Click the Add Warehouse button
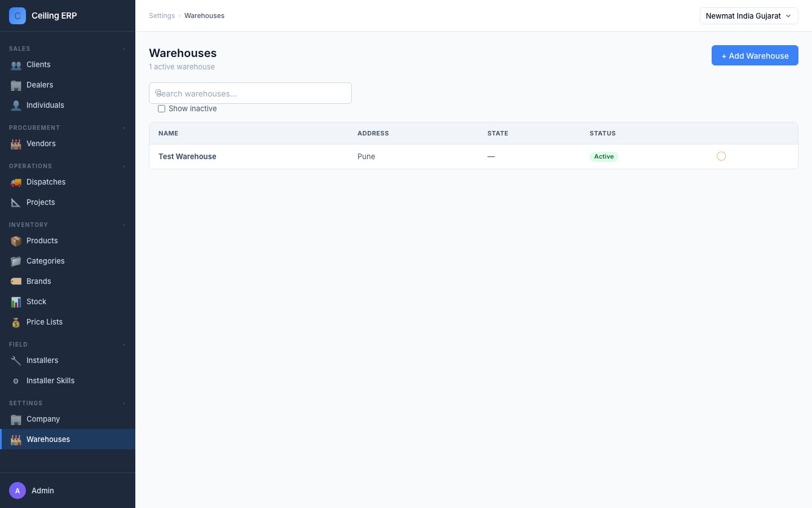This screenshot has height=508, width=812. click(x=754, y=55)
